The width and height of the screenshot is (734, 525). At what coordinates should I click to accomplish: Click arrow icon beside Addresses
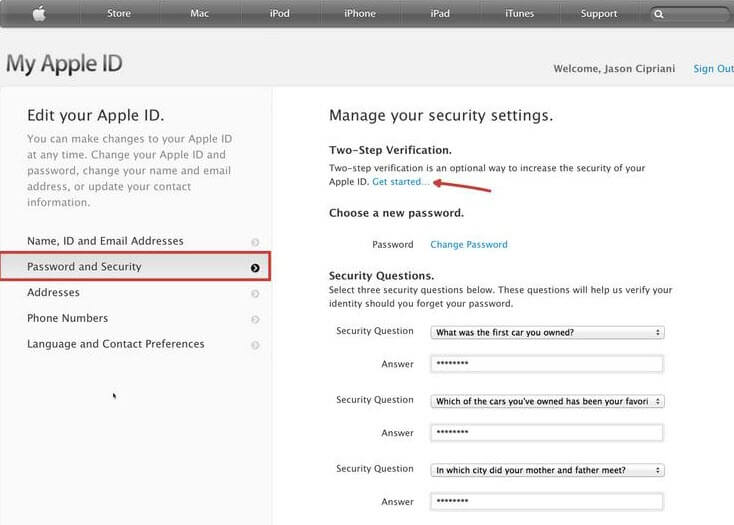[x=255, y=293]
